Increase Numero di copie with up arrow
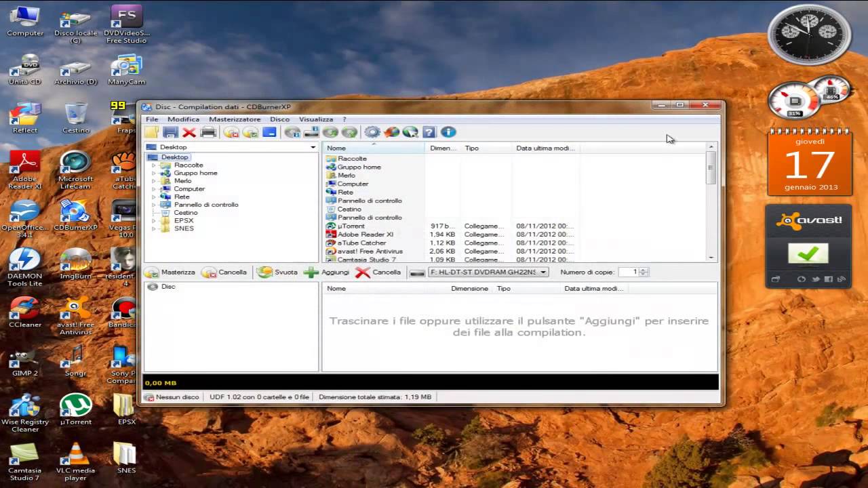868x488 pixels. click(644, 270)
